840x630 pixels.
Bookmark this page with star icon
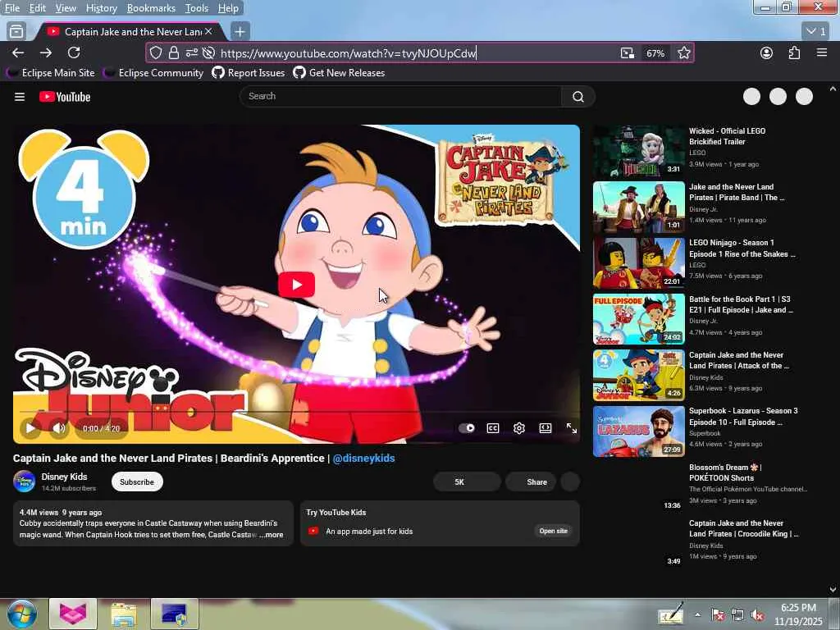683,53
